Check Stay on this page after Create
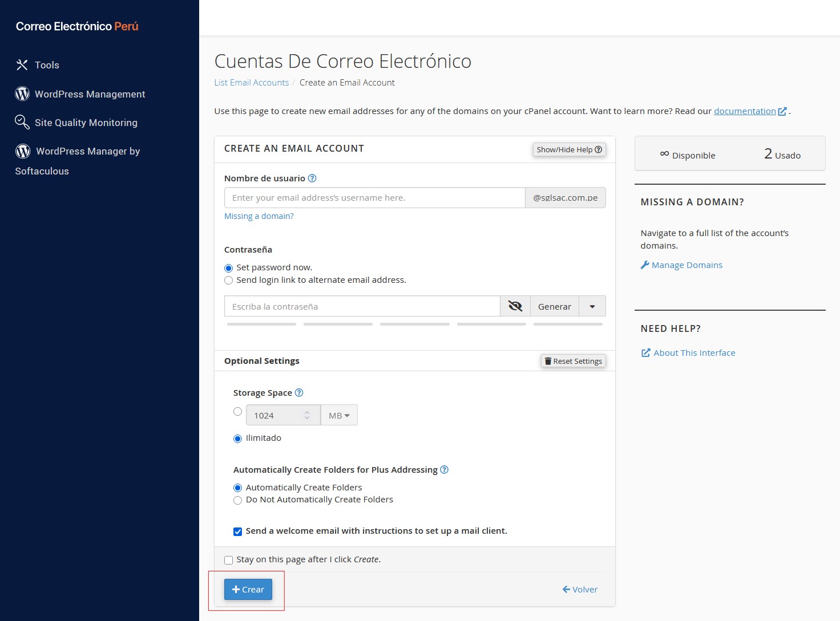This screenshot has width=840, height=621. pyautogui.click(x=229, y=560)
